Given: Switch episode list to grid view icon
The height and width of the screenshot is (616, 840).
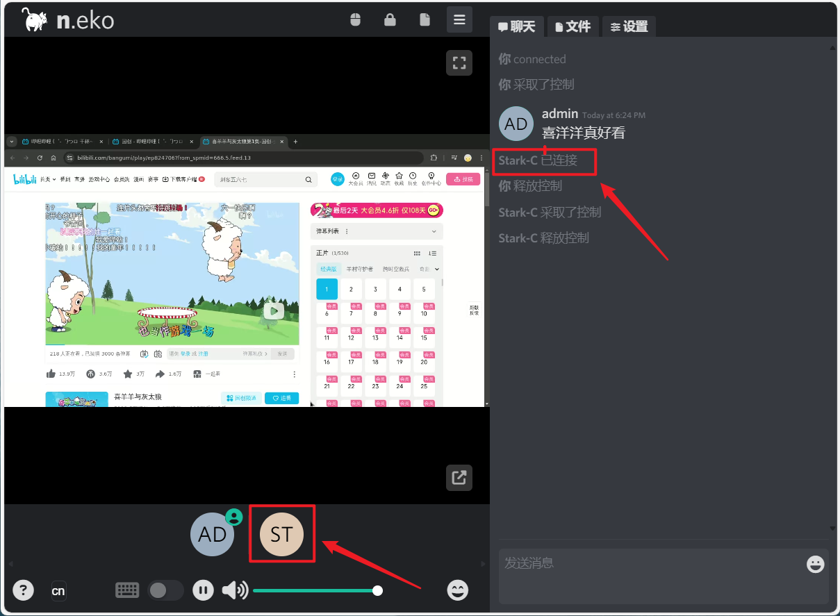Looking at the screenshot, I should coord(417,253).
